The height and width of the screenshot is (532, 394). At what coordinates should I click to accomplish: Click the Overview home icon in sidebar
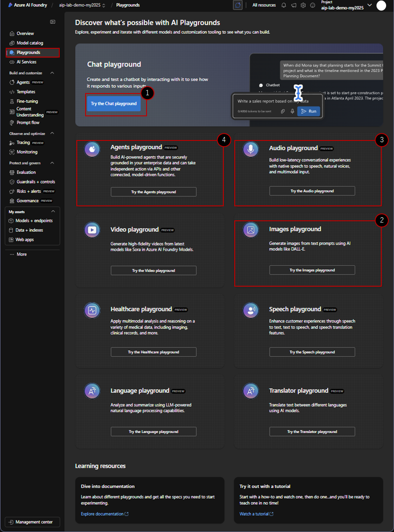click(x=12, y=33)
